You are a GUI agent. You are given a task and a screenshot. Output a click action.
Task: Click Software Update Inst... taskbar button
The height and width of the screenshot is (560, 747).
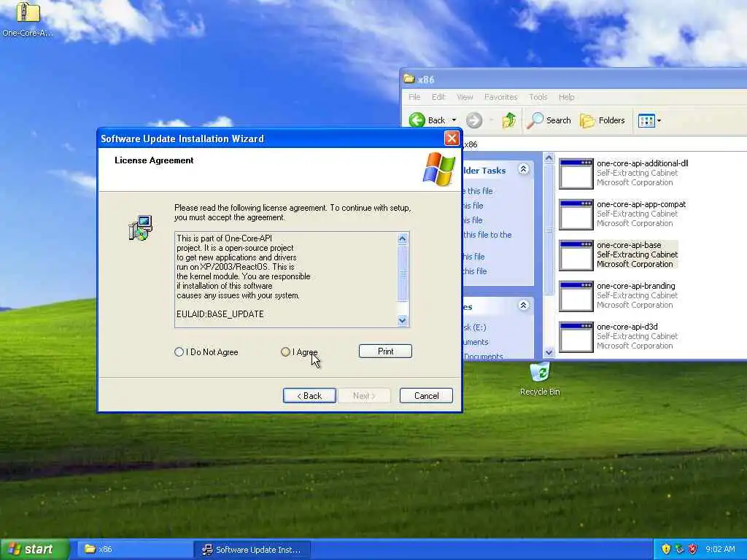[252, 550]
